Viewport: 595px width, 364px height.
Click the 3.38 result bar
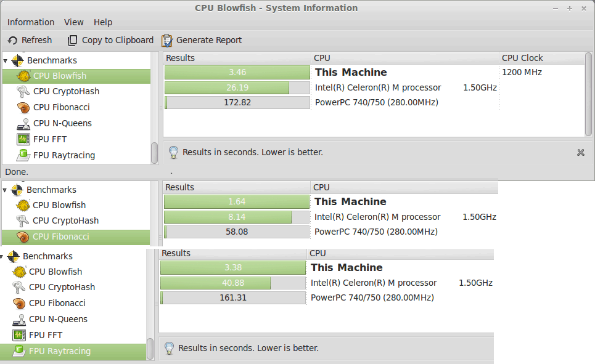[232, 268]
